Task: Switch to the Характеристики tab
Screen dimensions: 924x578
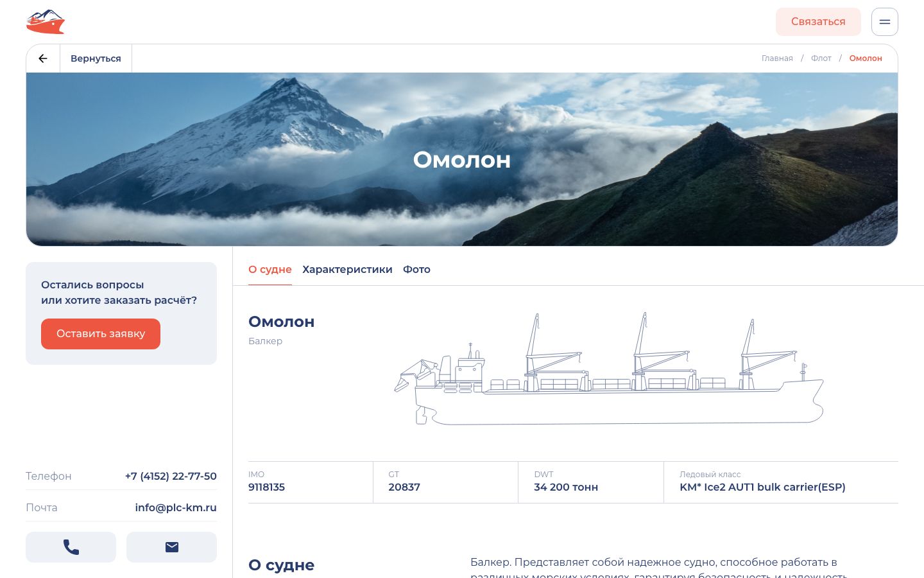Action: pos(347,270)
